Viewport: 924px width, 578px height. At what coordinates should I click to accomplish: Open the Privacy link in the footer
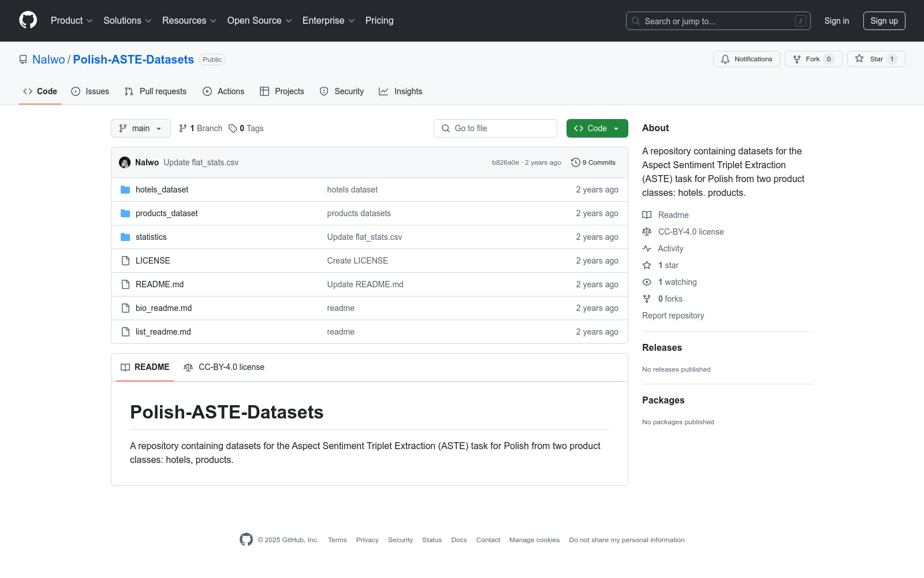click(x=367, y=540)
